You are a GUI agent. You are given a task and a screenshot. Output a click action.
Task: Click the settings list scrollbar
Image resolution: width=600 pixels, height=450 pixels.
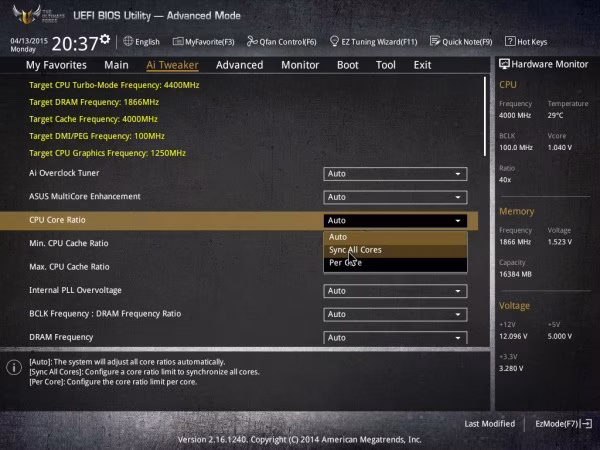[485, 116]
